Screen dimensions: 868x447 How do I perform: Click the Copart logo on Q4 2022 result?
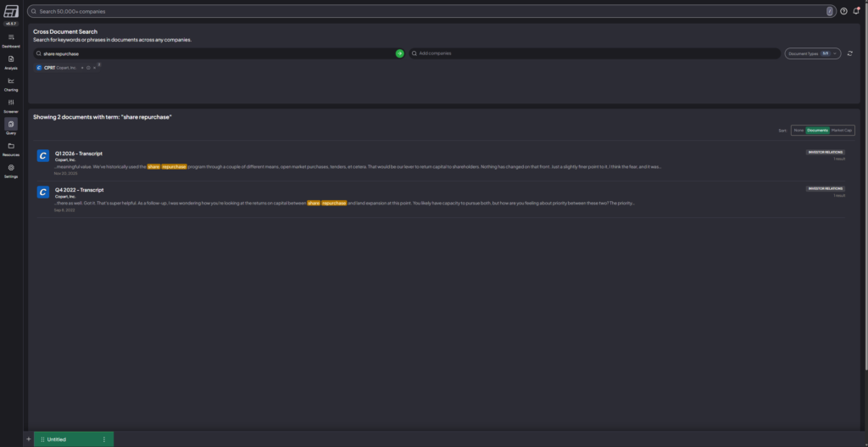[43, 193]
